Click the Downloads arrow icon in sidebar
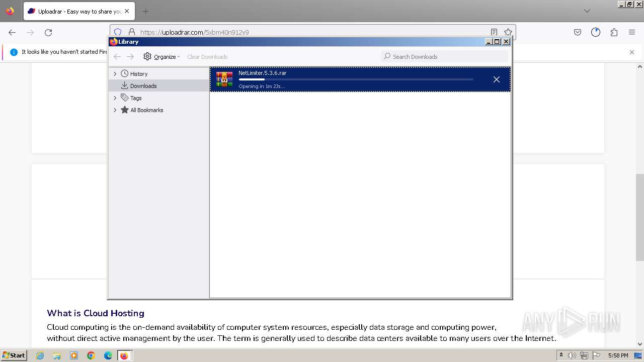 point(125,85)
